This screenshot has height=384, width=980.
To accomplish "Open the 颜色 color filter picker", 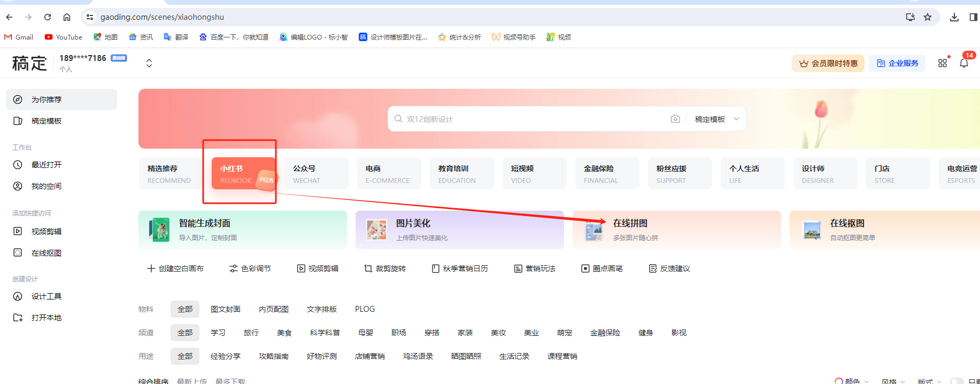I will pos(852,381).
